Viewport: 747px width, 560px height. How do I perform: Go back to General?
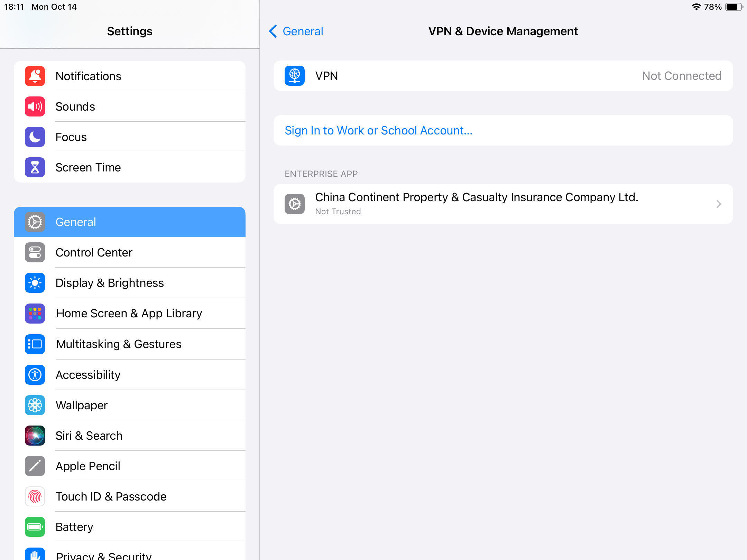click(x=296, y=31)
